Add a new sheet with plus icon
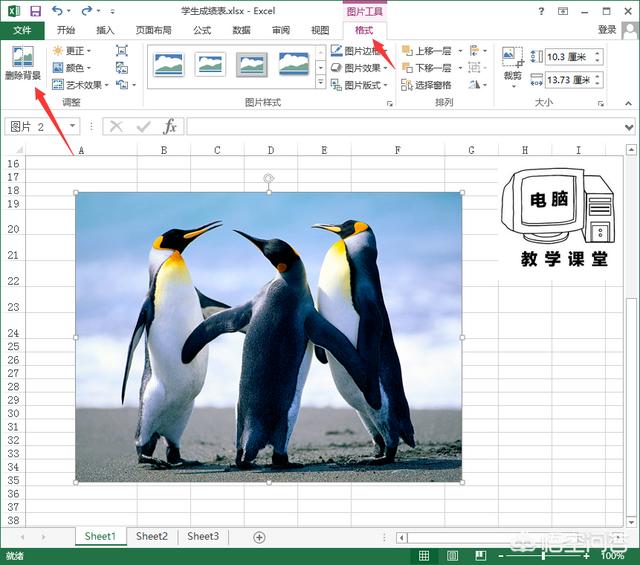This screenshot has width=640, height=565. click(x=259, y=537)
